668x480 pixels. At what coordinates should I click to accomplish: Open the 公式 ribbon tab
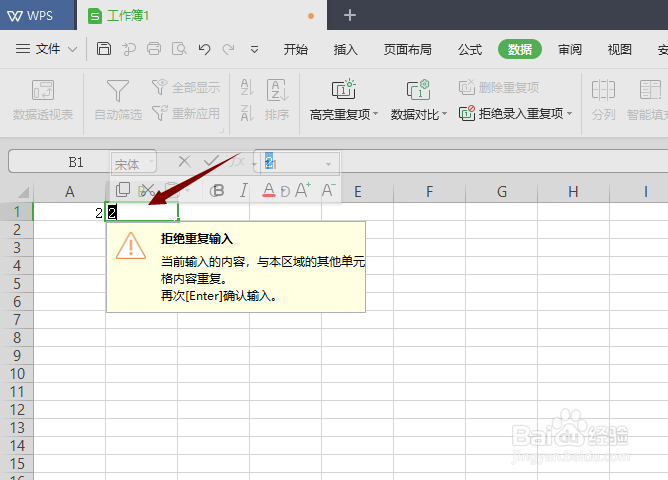(469, 49)
